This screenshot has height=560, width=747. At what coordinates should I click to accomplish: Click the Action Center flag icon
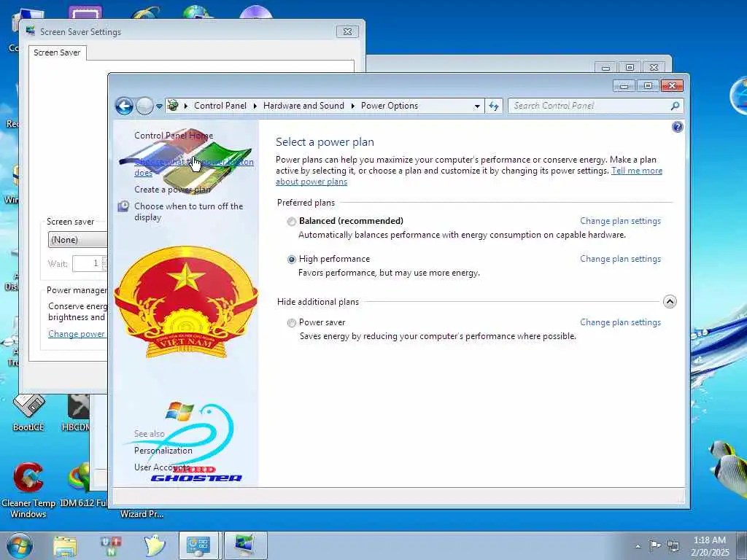656,545
